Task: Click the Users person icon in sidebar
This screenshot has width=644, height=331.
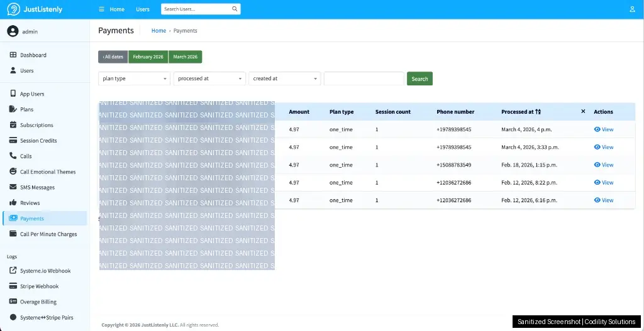Action: (13, 70)
